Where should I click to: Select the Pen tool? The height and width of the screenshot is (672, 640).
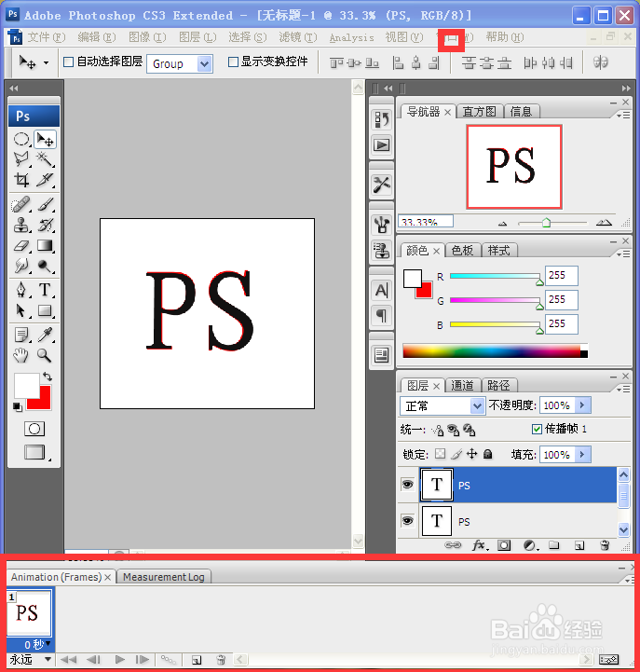pyautogui.click(x=21, y=290)
